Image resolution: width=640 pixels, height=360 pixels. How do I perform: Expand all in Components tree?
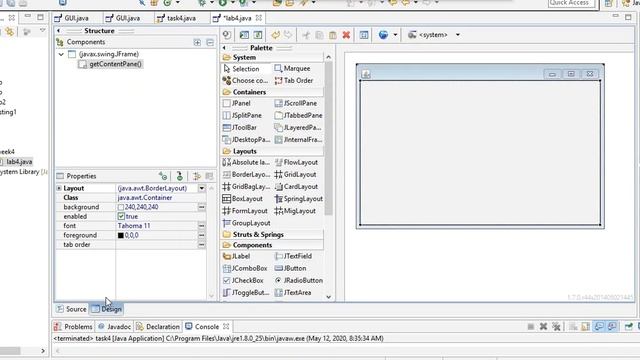197,42
